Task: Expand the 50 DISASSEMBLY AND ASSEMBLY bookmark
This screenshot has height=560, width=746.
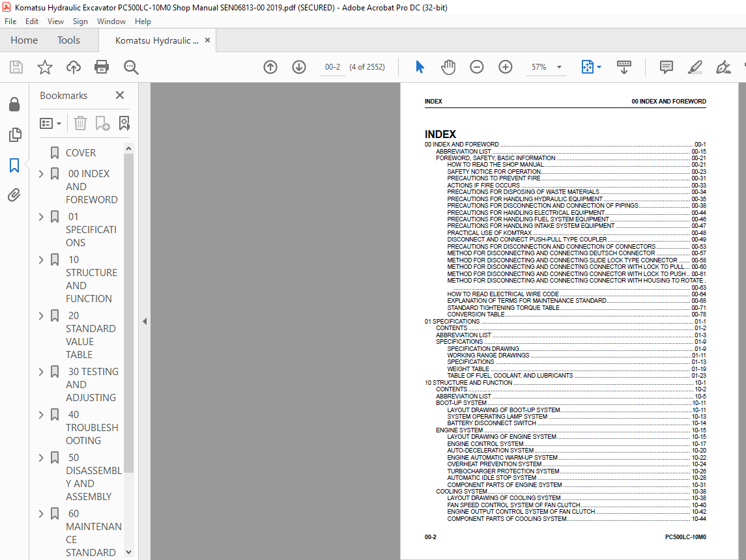Action: coord(41,458)
